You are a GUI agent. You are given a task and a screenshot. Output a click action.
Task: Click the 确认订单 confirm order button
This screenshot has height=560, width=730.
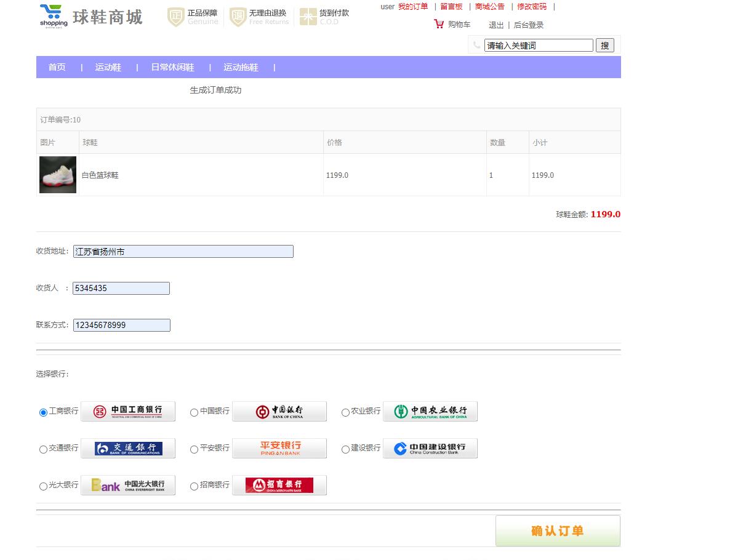[558, 530]
